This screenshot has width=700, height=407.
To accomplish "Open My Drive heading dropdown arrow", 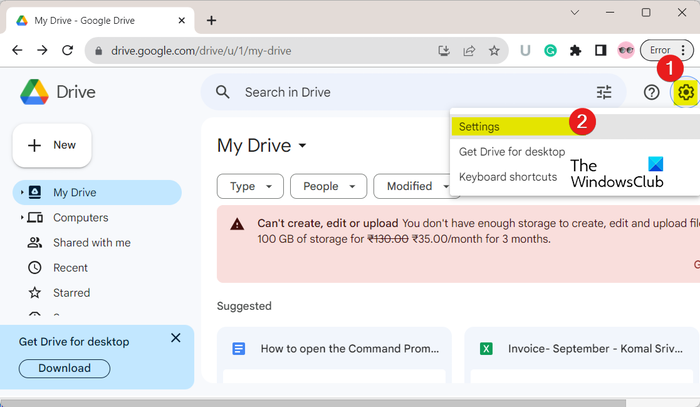I will 302,146.
